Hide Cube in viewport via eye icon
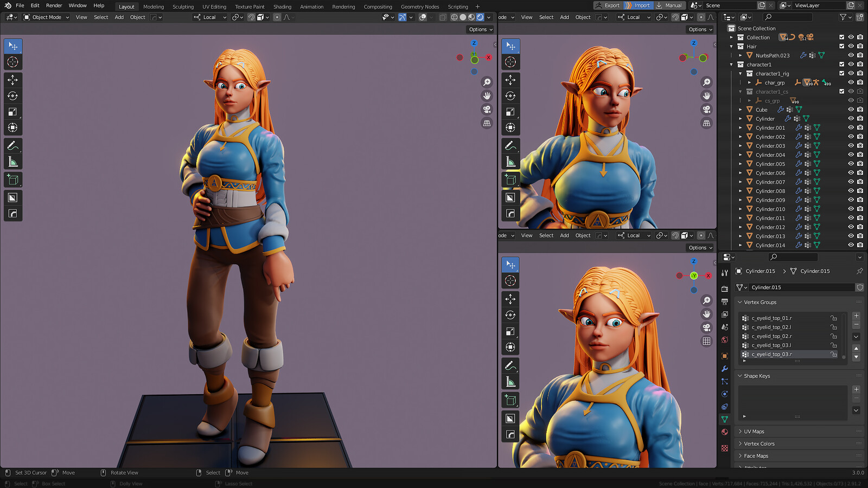 coord(851,110)
